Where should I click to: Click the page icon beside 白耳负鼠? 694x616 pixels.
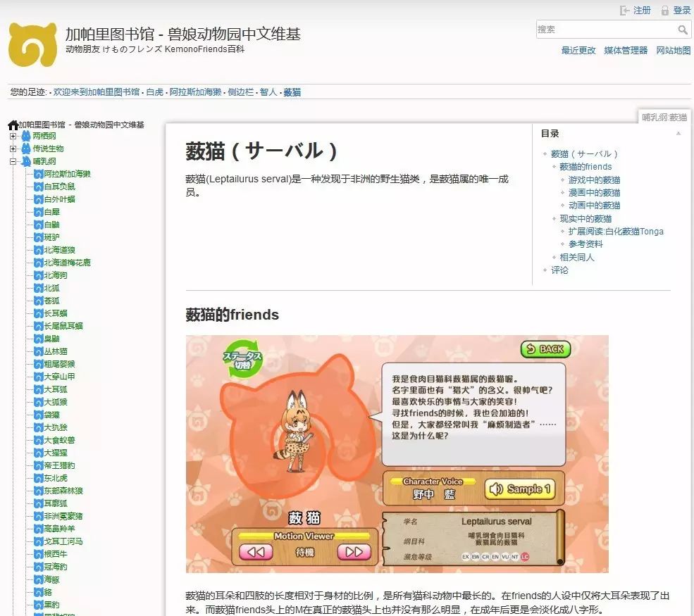(39, 187)
